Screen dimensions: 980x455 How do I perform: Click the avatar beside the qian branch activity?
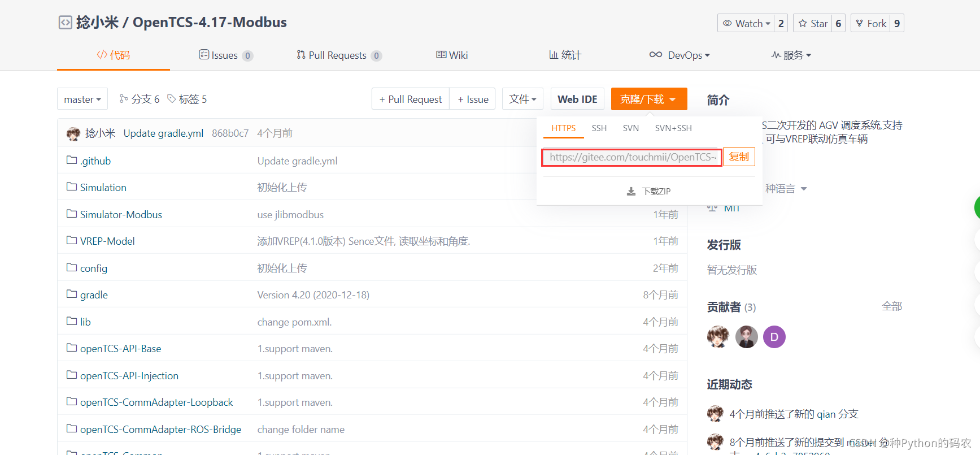coord(715,414)
